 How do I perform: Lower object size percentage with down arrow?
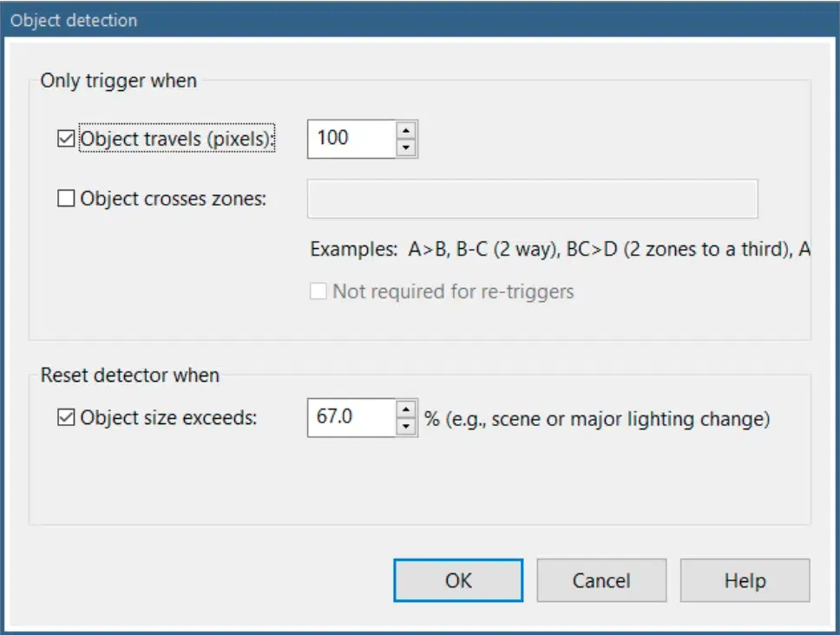(406, 428)
